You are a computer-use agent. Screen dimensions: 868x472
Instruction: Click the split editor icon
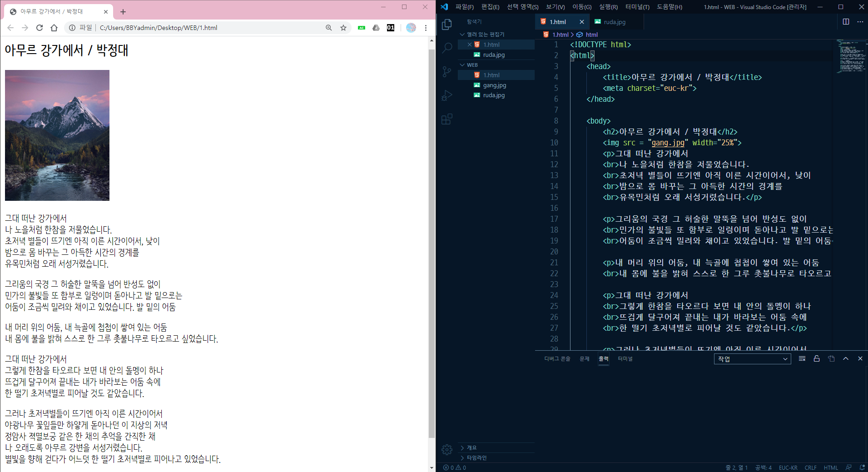pos(846,21)
